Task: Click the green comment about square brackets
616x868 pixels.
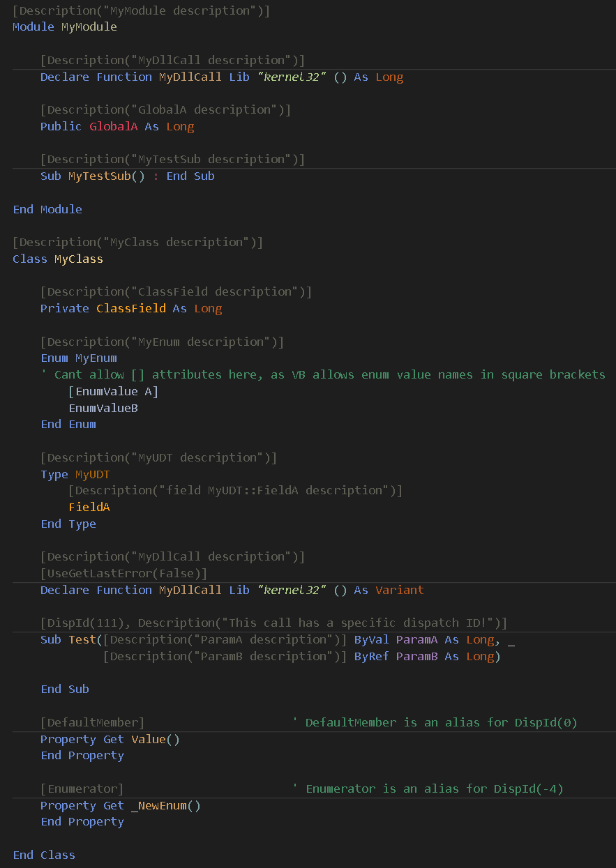Action: 323,375
